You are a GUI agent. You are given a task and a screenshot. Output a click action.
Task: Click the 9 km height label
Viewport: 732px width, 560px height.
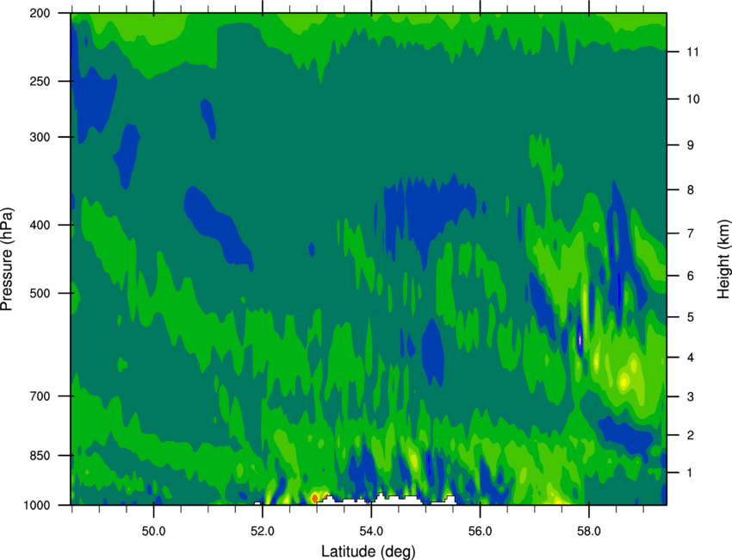pyautogui.click(x=691, y=145)
